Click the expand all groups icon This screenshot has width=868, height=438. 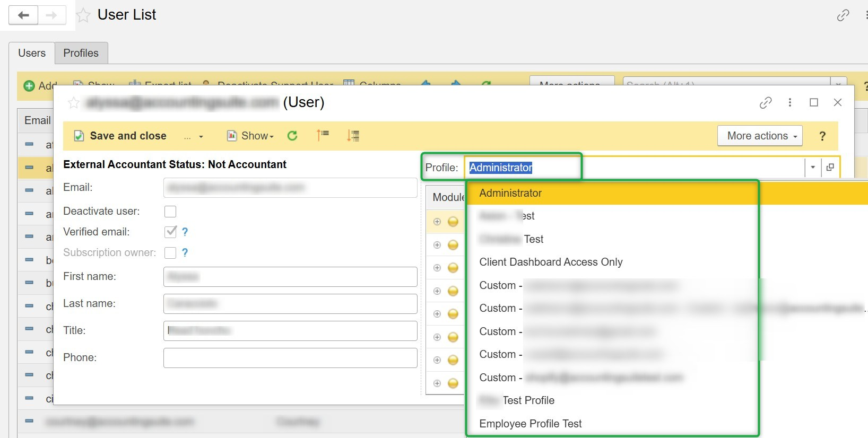[353, 136]
